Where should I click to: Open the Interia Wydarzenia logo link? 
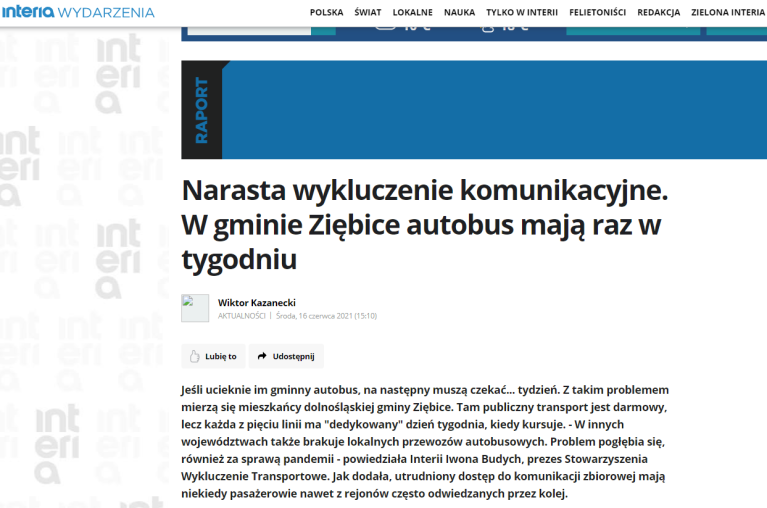click(78, 12)
